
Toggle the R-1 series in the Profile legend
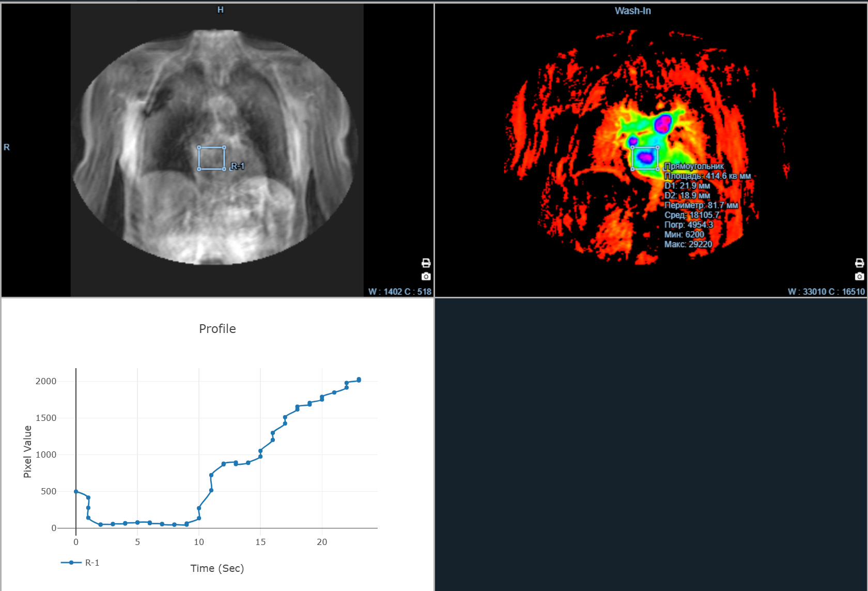pyautogui.click(x=80, y=563)
